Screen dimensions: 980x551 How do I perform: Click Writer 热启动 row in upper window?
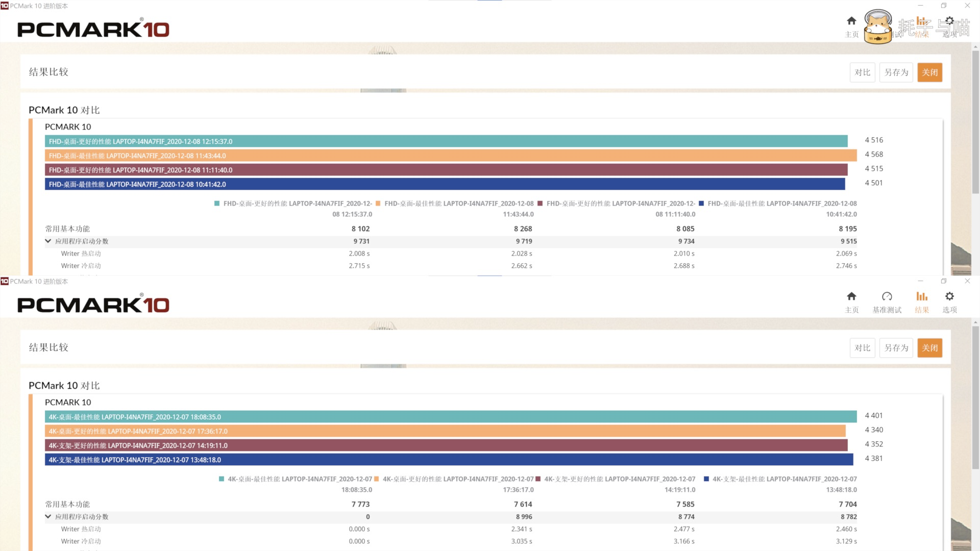[x=451, y=254]
